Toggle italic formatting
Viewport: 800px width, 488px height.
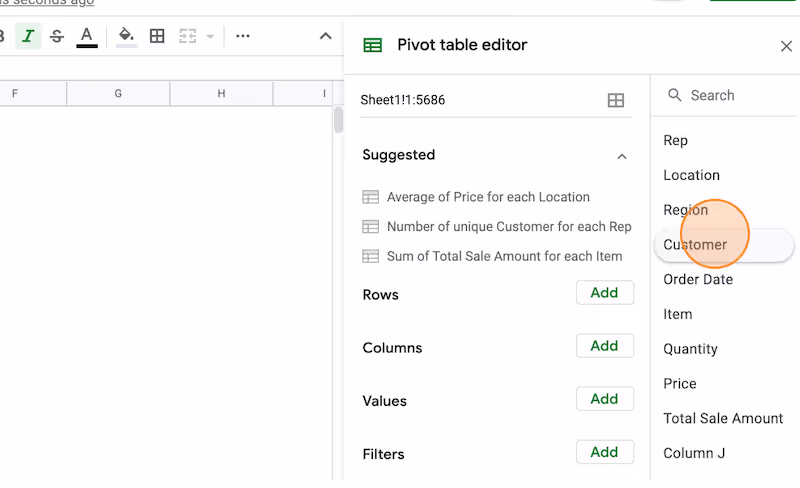pyautogui.click(x=28, y=36)
